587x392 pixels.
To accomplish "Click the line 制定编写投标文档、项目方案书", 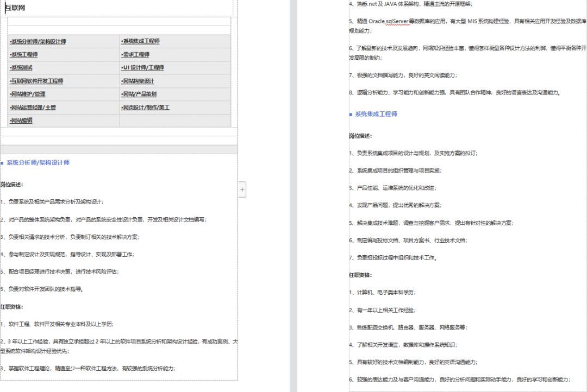I will [408, 241].
